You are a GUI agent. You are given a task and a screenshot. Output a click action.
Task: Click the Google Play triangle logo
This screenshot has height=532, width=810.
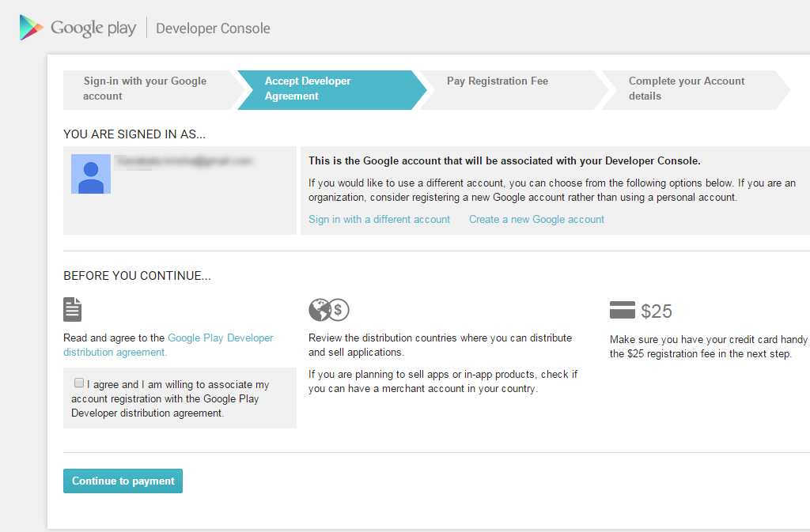(x=32, y=28)
